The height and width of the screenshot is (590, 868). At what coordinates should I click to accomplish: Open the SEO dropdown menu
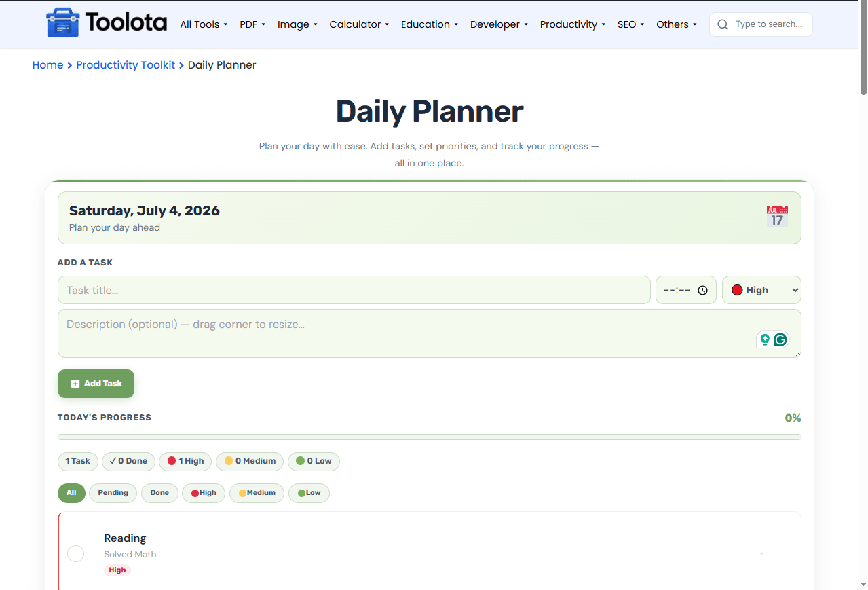(x=631, y=24)
